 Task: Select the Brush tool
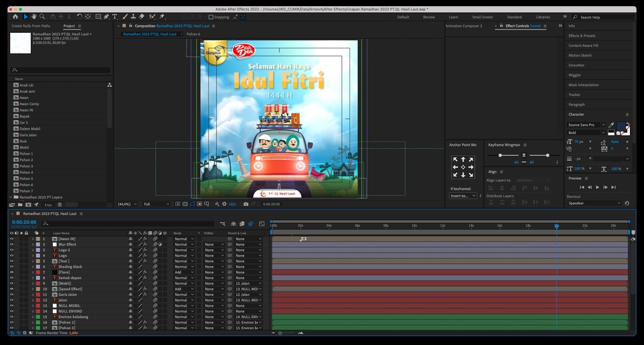pyautogui.click(x=125, y=17)
